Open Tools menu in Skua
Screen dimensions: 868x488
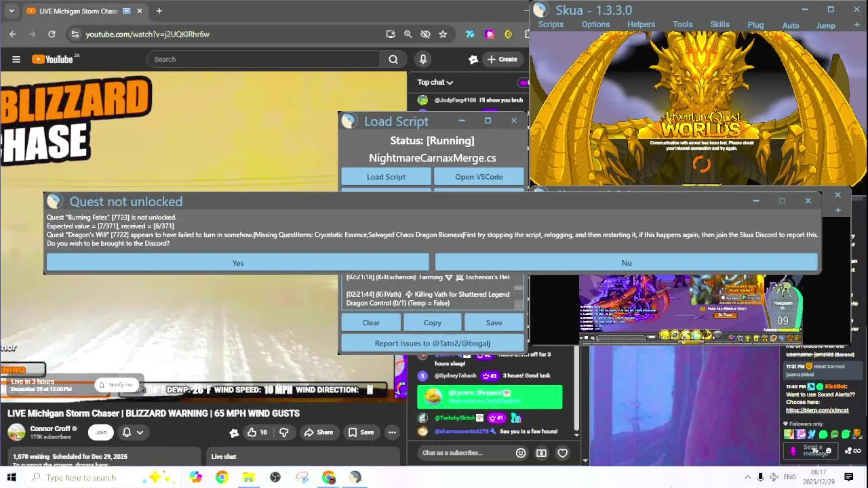pos(682,24)
